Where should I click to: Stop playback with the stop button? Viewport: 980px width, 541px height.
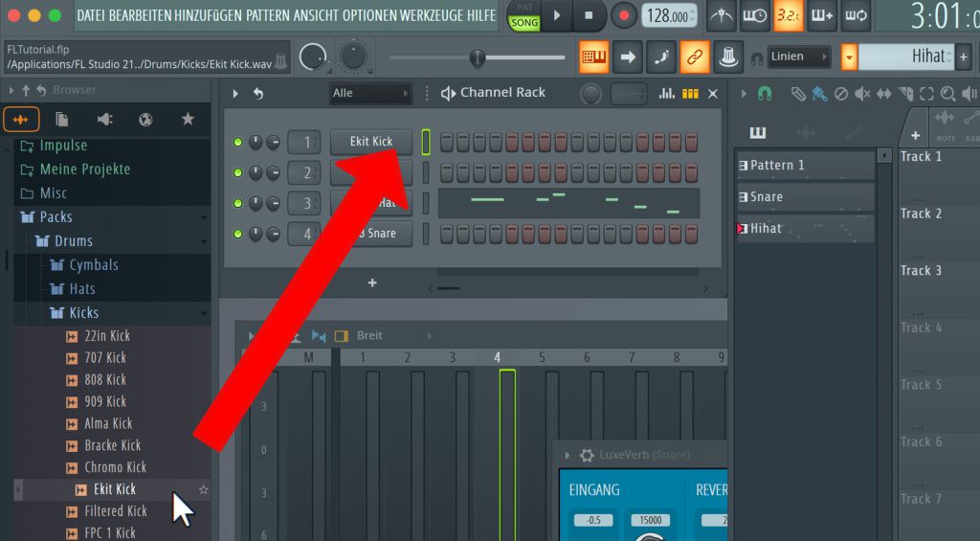589,15
